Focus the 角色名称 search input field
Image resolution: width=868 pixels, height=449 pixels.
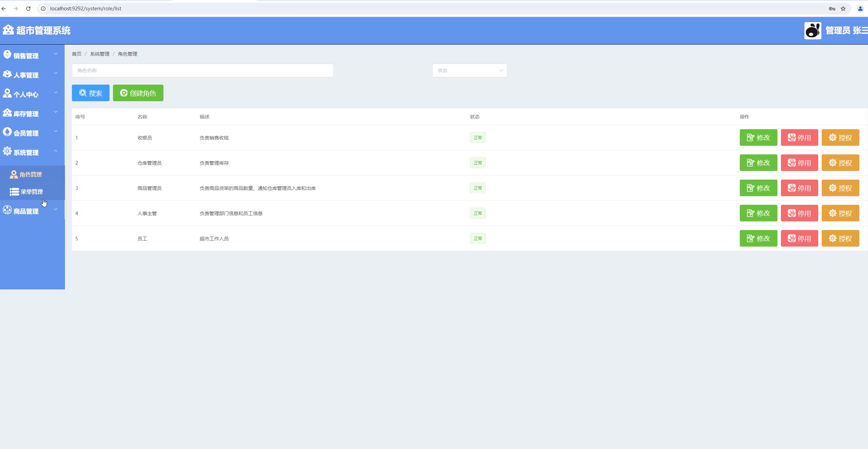point(202,70)
